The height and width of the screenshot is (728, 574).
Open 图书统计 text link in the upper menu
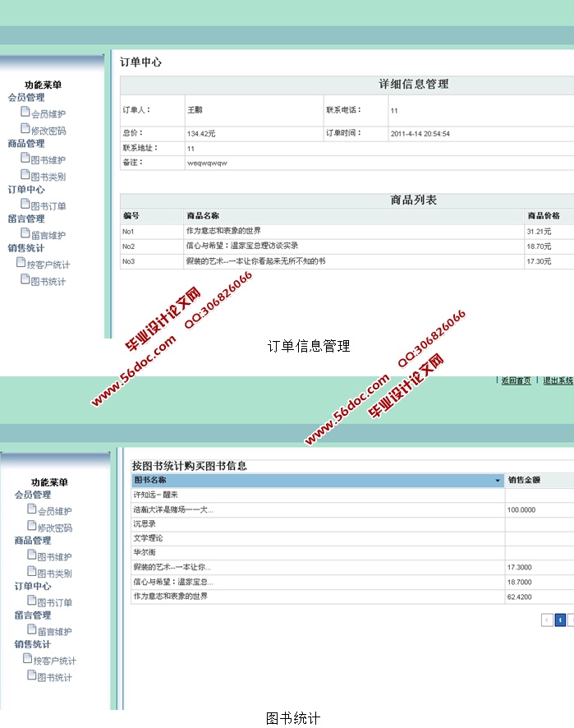point(48,282)
